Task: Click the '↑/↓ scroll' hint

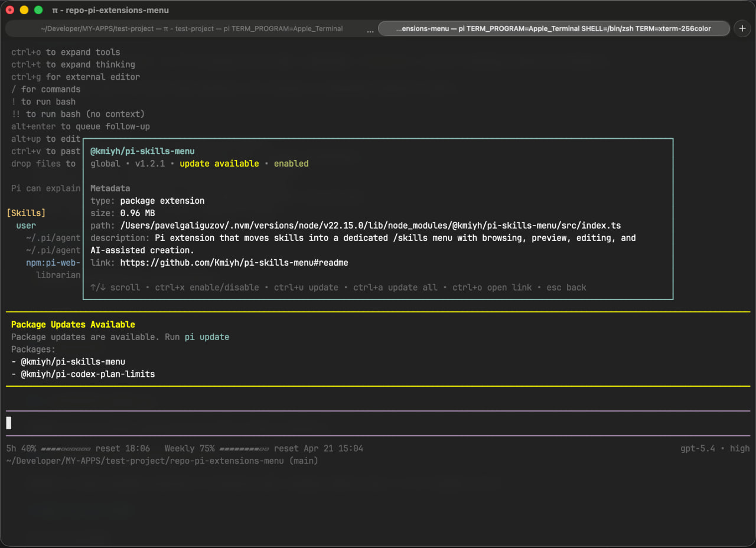Action: 115,288
